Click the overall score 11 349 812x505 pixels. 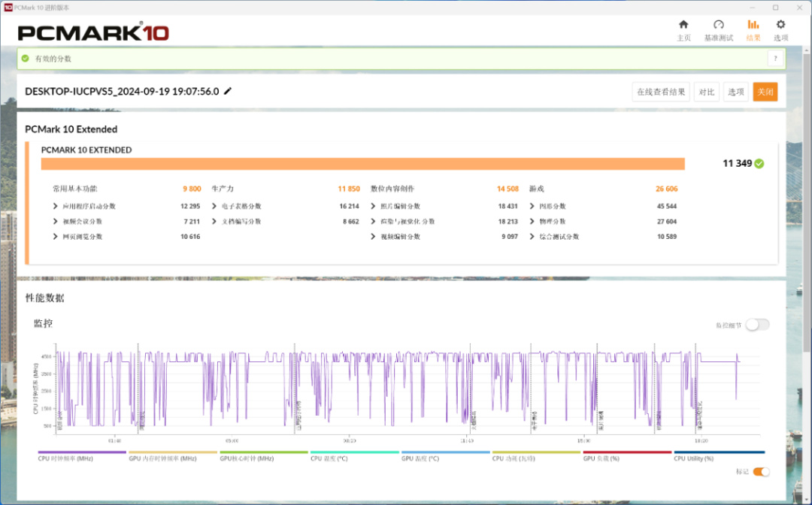(737, 164)
